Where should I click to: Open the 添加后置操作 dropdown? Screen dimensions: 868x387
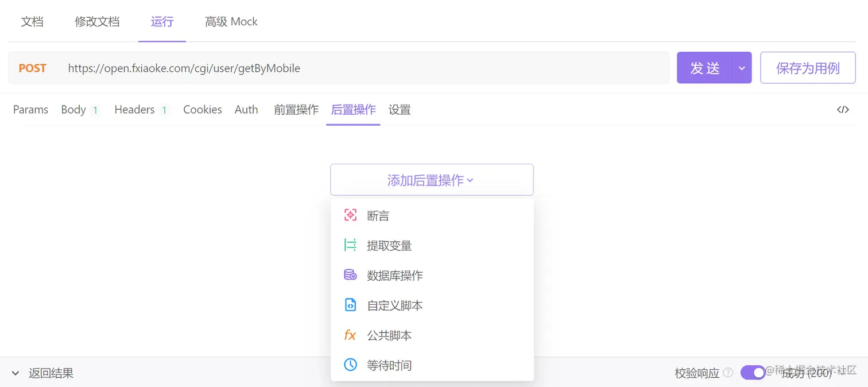[432, 179]
